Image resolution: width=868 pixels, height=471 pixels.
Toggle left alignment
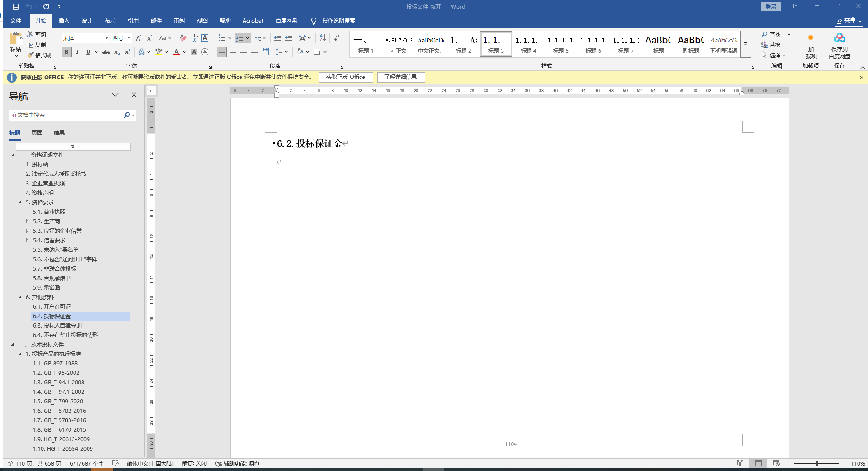click(x=222, y=52)
